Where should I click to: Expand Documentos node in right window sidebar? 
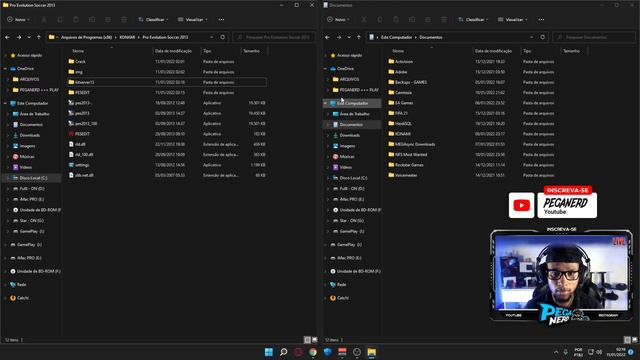click(328, 124)
